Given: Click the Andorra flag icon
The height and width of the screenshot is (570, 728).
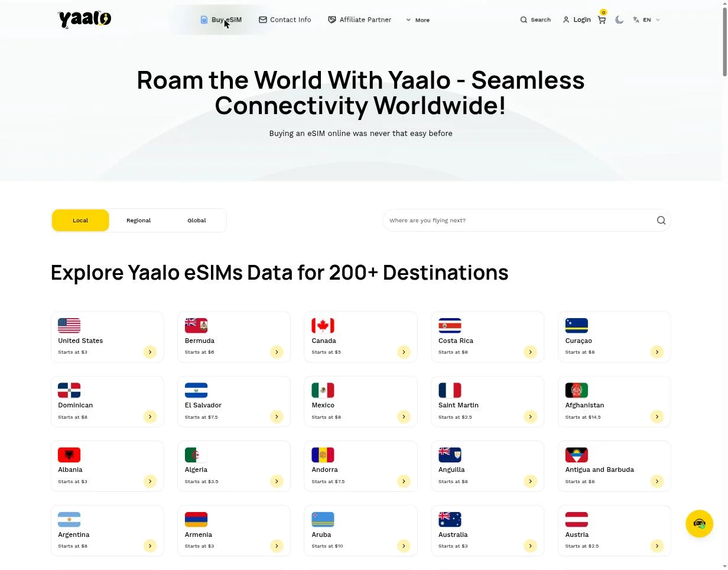Looking at the screenshot, I should (323, 455).
